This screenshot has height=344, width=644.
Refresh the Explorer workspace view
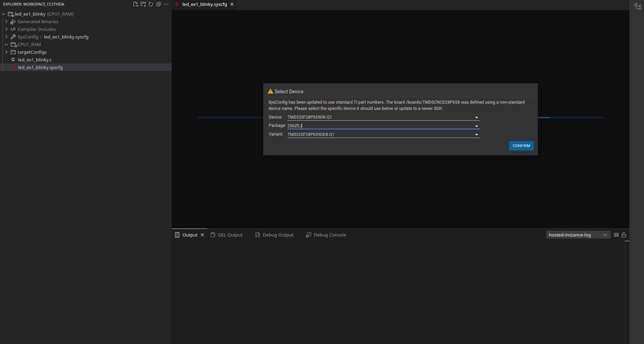(x=151, y=4)
